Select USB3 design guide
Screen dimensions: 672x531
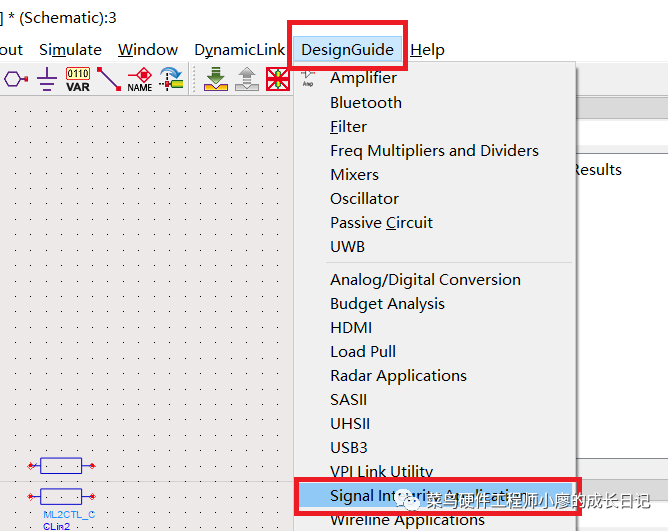point(435,447)
